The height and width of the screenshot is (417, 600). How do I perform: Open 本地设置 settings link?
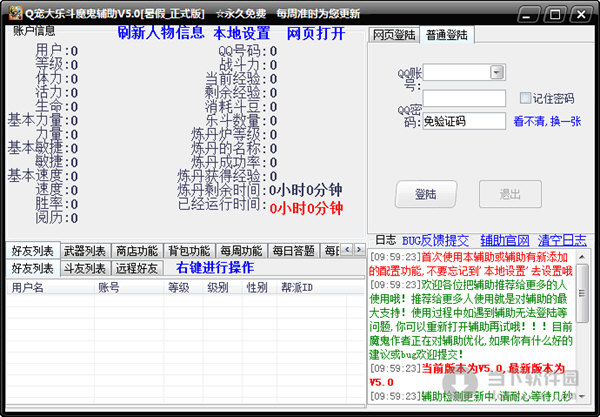[242, 33]
